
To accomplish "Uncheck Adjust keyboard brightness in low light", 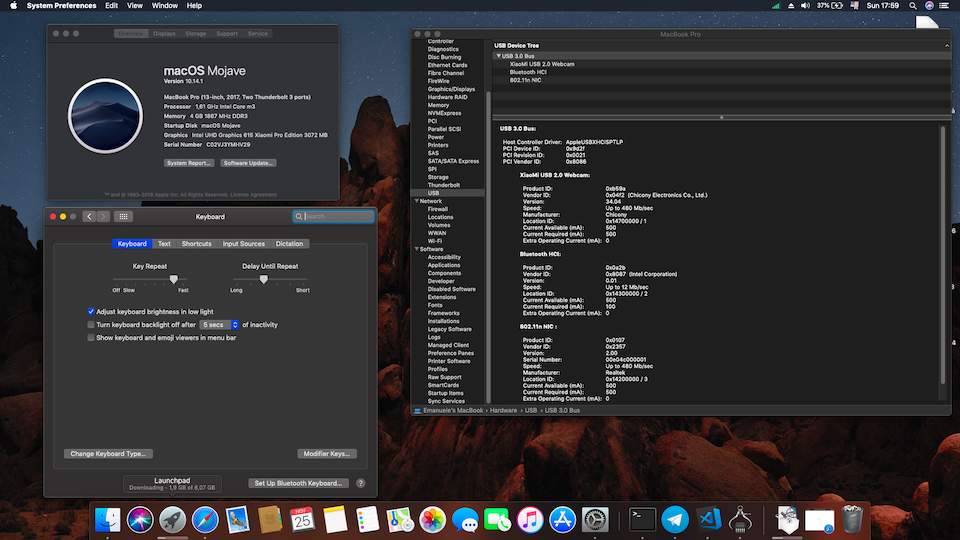I will tap(91, 312).
